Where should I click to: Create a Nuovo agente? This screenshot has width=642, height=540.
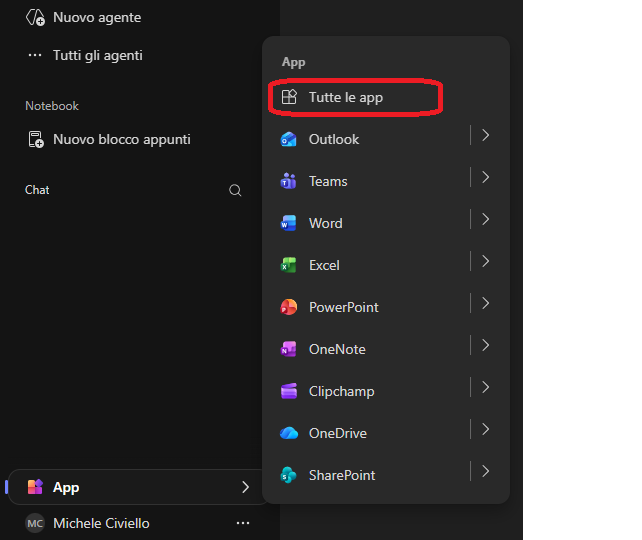click(x=97, y=18)
